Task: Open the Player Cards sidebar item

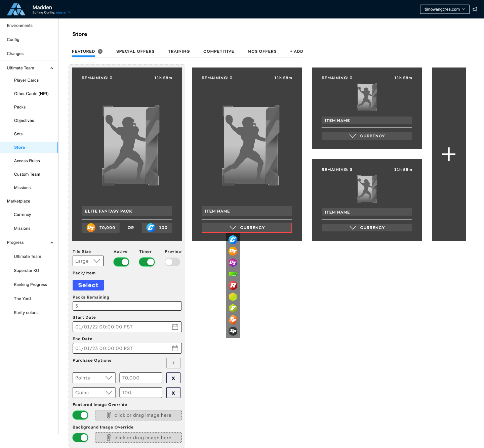Action: tap(26, 80)
